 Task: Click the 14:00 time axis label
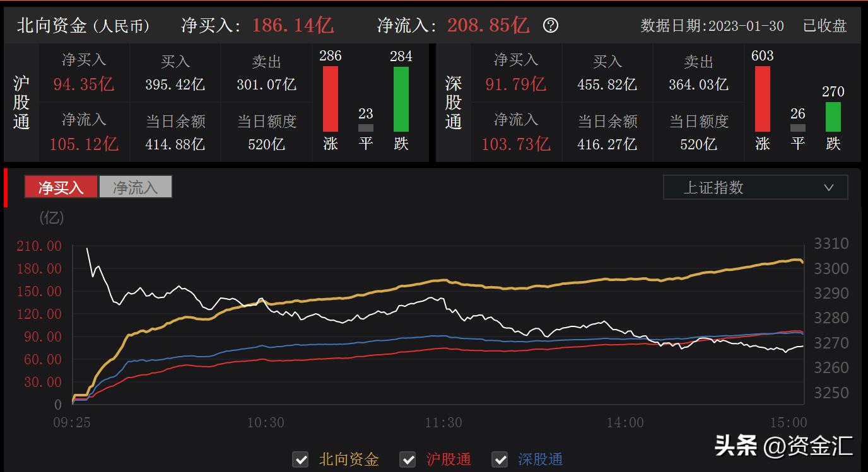625,423
